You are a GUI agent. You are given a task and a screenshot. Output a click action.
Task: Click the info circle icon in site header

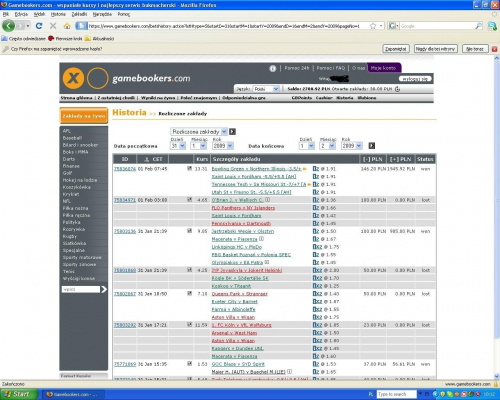click(x=273, y=68)
